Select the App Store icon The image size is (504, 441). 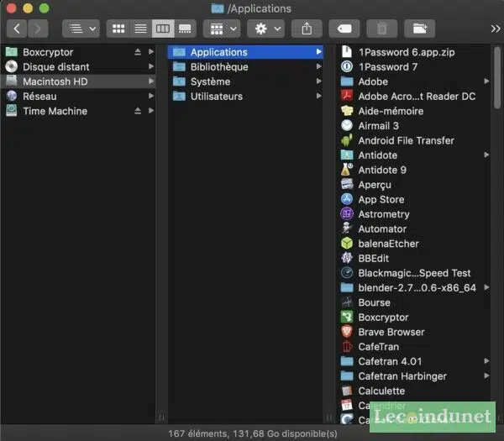coord(347,199)
